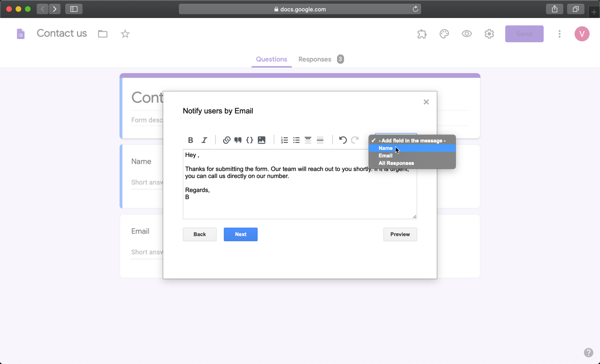
Task: Click the Next button
Action: coord(240,234)
